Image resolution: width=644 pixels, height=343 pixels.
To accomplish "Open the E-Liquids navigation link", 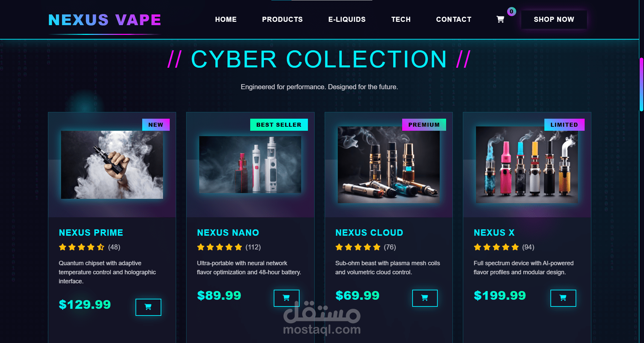I will [x=347, y=19].
